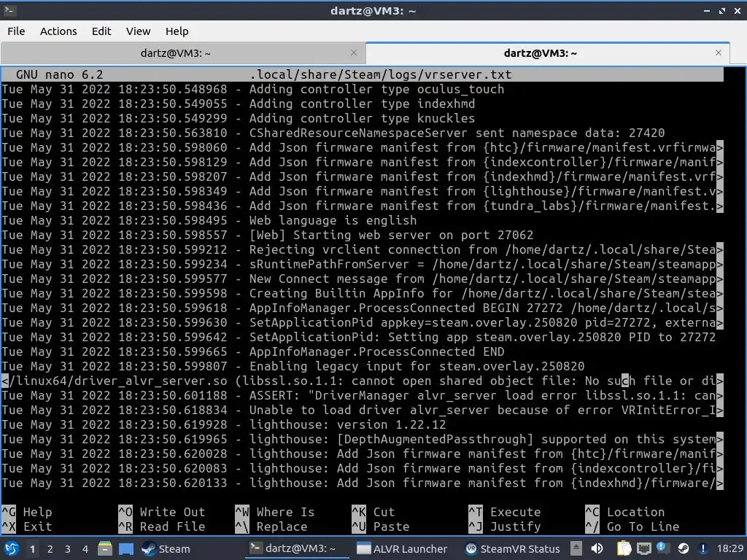Click the terminal icon in the title bar
Screen dimensions: 747x560
pos(10,10)
